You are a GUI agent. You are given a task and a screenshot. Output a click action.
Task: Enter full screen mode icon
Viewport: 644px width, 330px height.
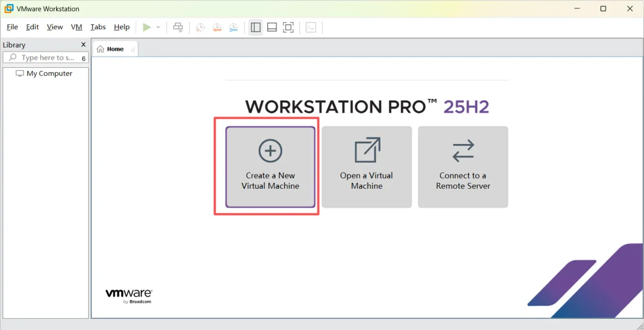click(x=289, y=27)
